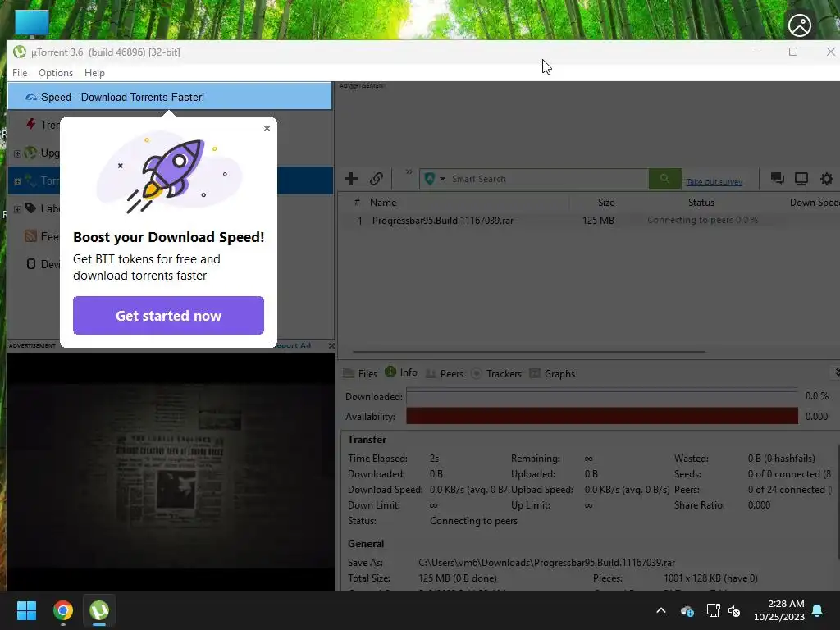Switch to the Info tab
Image resolution: width=840 pixels, height=630 pixels.
(x=401, y=372)
